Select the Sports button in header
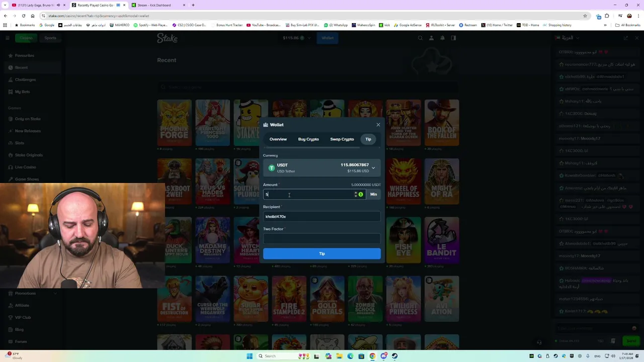This screenshot has height=362, width=644. pos(50,38)
